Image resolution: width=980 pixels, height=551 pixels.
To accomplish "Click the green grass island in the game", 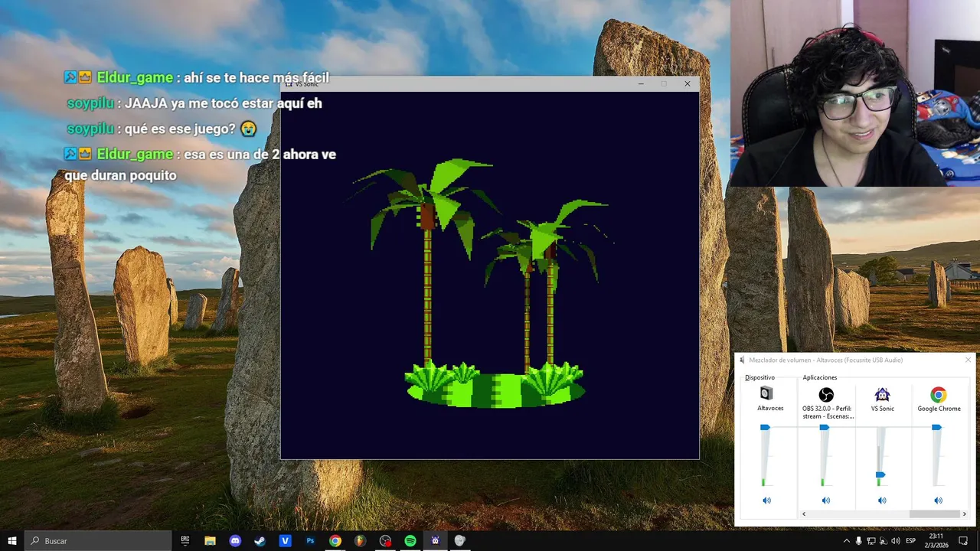I will pyautogui.click(x=495, y=385).
